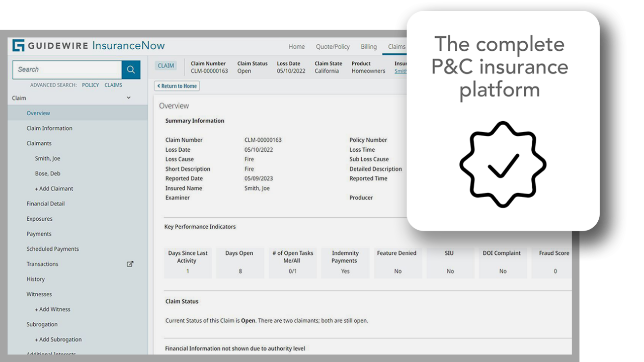644x362 pixels.
Task: Open Payments in sidebar
Action: pyautogui.click(x=39, y=234)
